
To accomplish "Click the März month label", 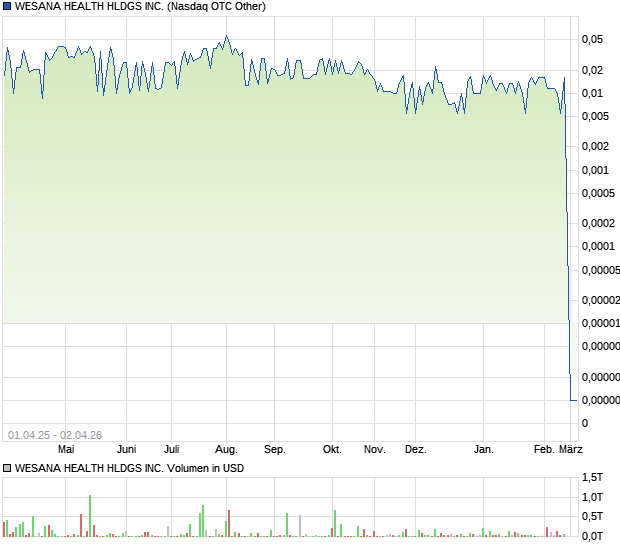I will point(571,450).
